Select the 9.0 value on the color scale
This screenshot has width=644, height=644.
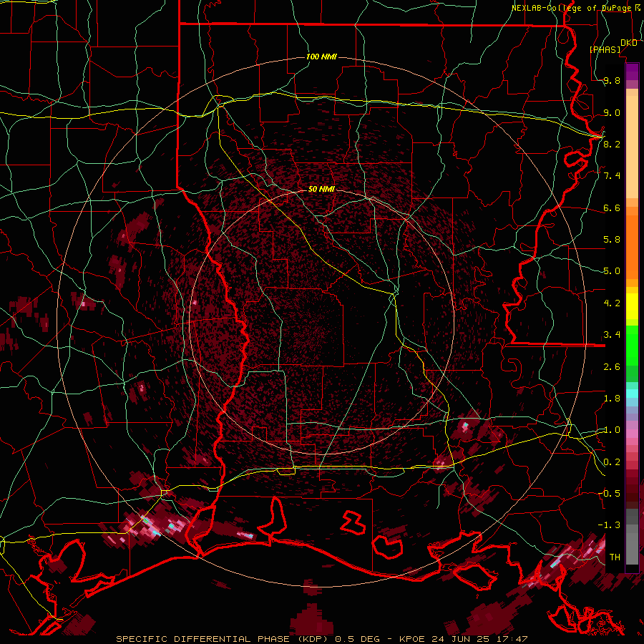point(612,112)
